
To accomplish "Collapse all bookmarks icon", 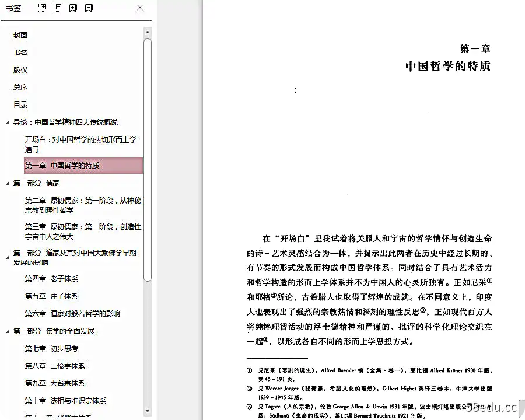I will 58,8.
